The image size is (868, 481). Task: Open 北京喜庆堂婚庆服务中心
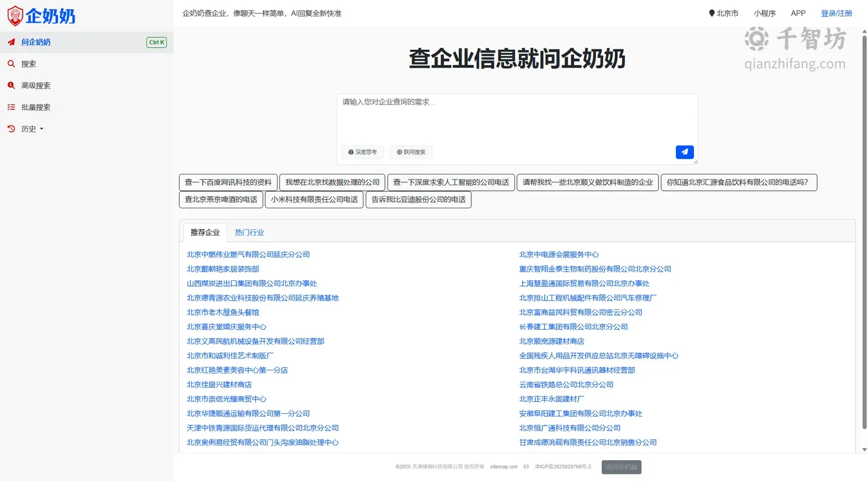point(226,327)
